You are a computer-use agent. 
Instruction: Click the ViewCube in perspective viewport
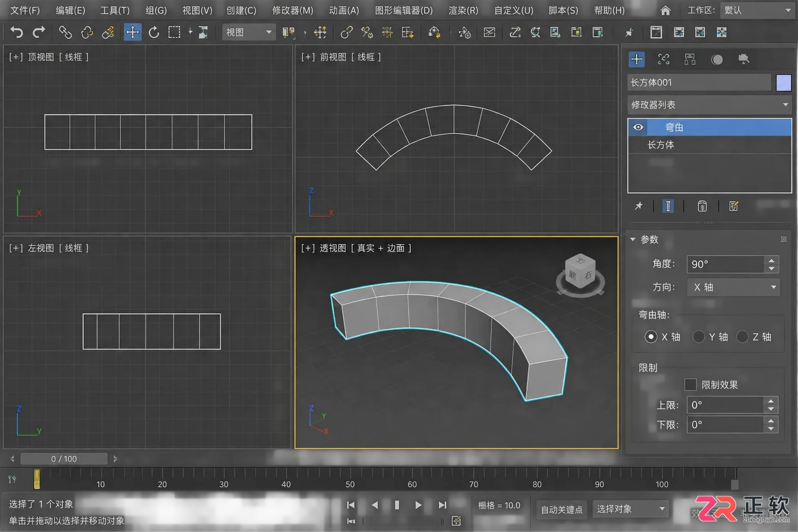click(x=580, y=274)
